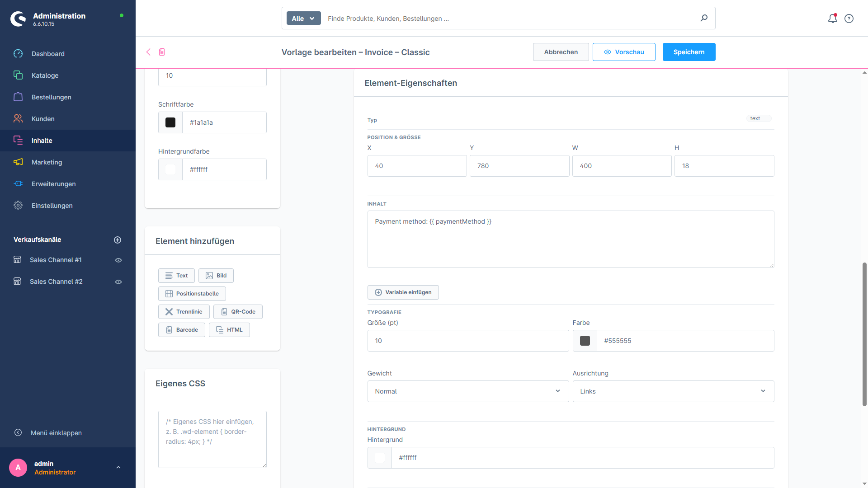Click the 'Vorlage bearbeiten – Invoice – Classic' title
868x488 pixels.
pos(355,52)
